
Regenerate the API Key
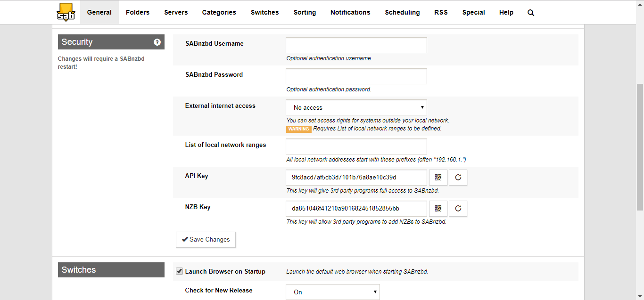tap(458, 178)
